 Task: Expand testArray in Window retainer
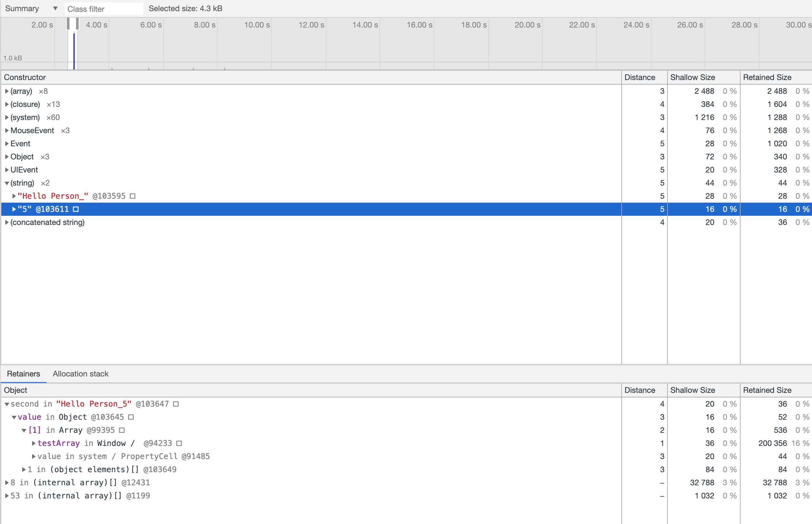34,443
